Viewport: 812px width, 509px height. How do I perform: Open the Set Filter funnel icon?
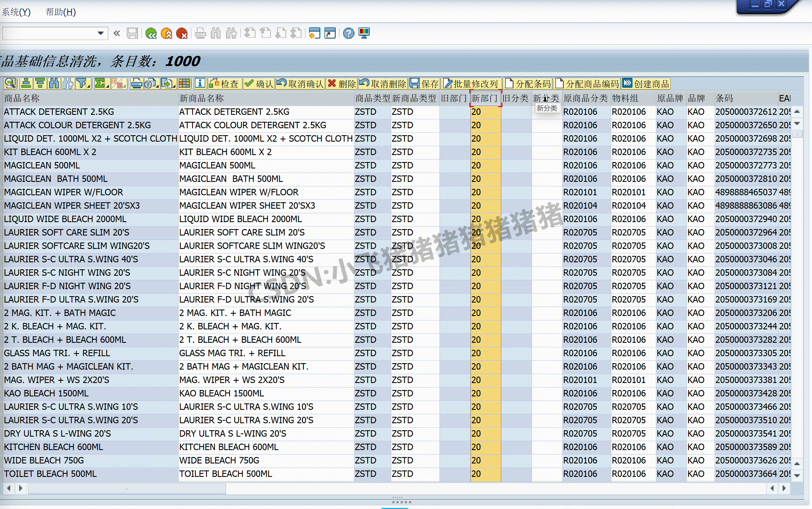pos(83,83)
